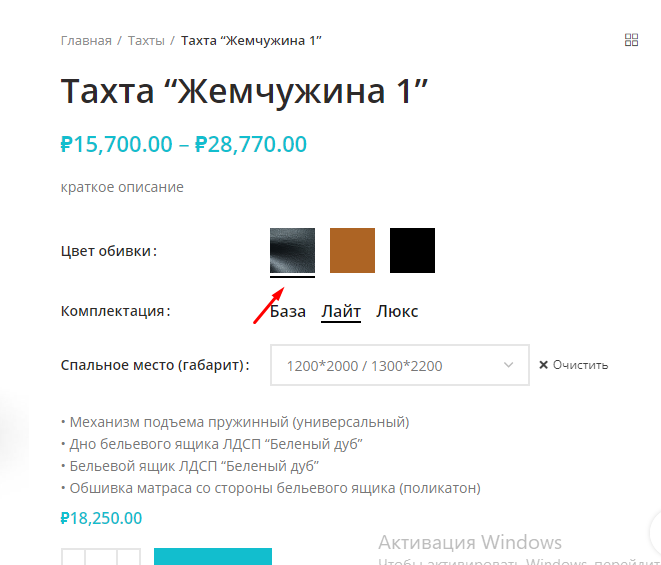This screenshot has width=661, height=565.
Task: Click the quantity input field
Action: tap(101, 557)
